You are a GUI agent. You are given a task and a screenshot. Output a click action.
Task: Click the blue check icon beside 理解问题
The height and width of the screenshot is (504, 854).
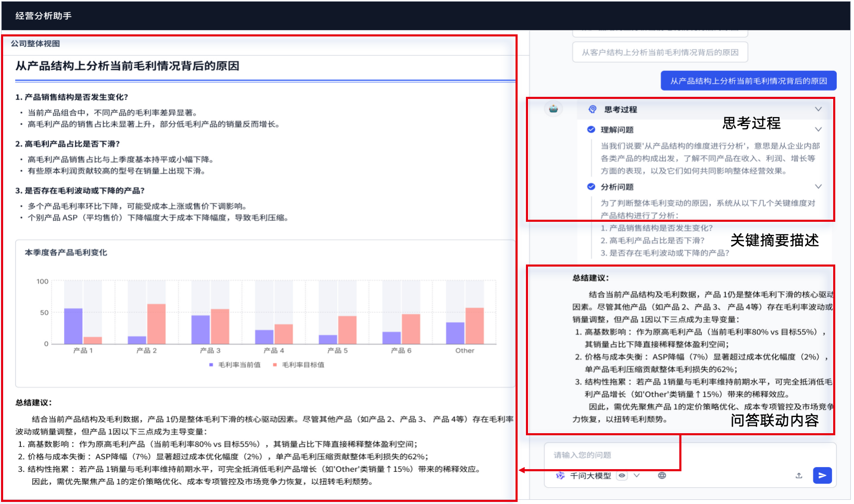click(591, 129)
